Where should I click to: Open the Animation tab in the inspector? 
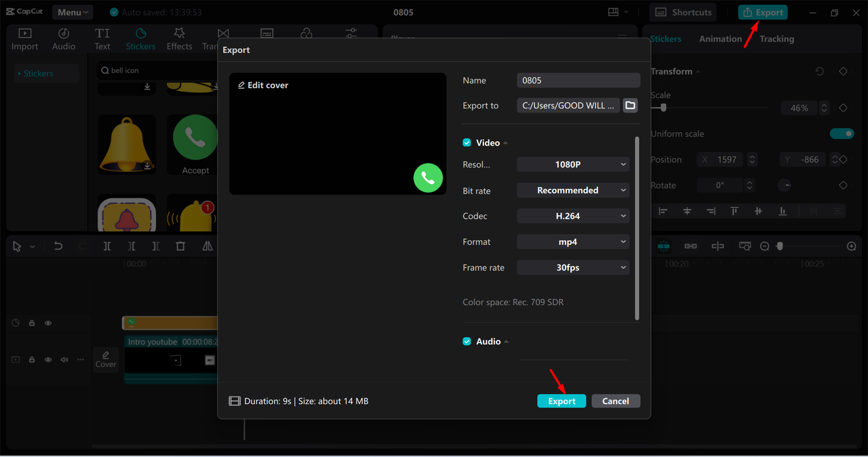tap(720, 39)
